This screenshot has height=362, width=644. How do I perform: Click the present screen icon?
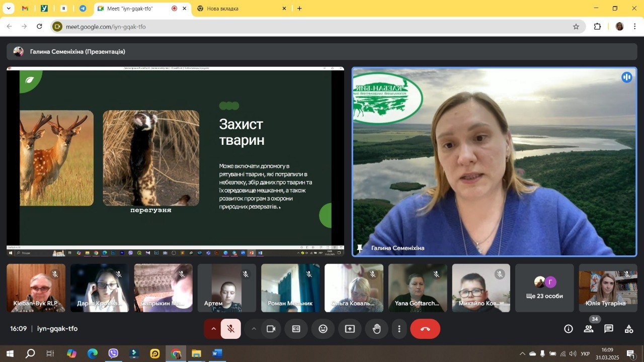350,329
